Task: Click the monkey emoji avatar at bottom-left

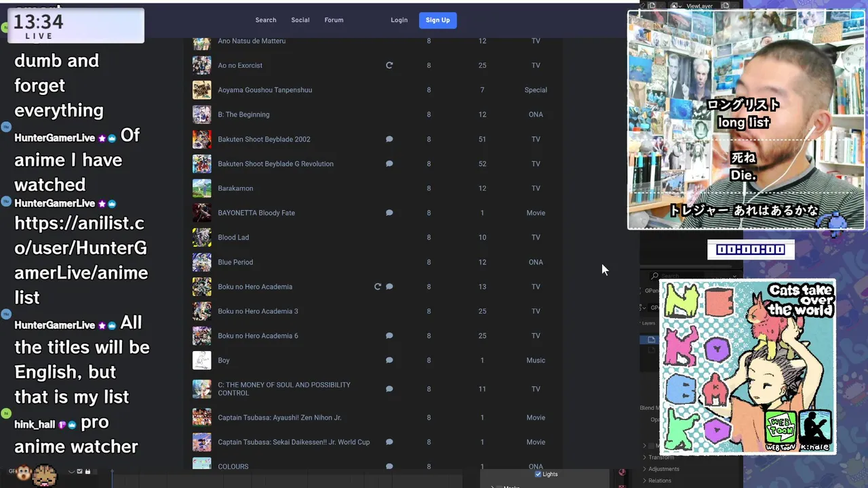Action: tap(22, 473)
